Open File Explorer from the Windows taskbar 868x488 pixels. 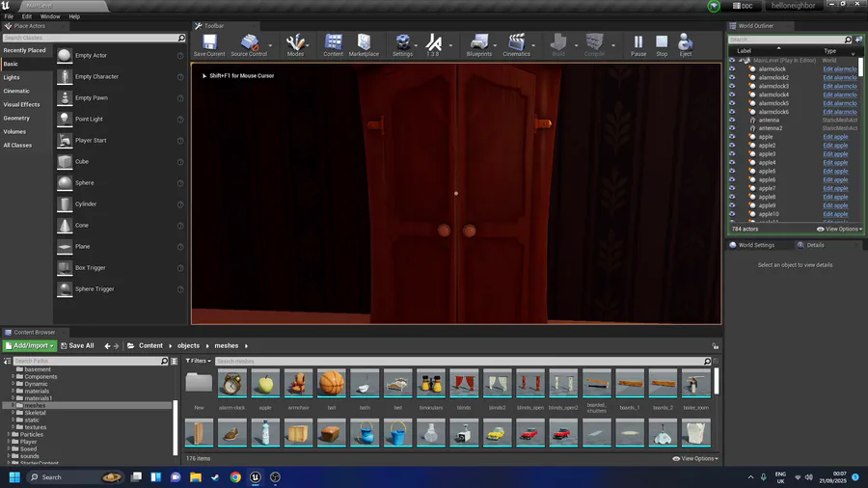(196, 477)
